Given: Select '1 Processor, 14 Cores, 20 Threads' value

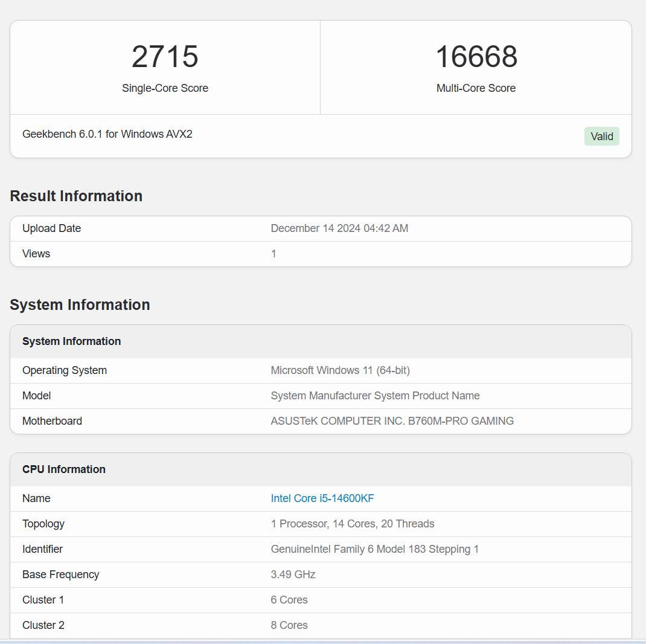Looking at the screenshot, I should 353,524.
